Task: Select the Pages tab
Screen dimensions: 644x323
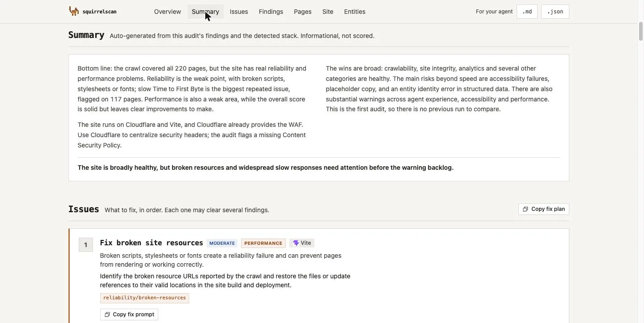Action: 303,12
